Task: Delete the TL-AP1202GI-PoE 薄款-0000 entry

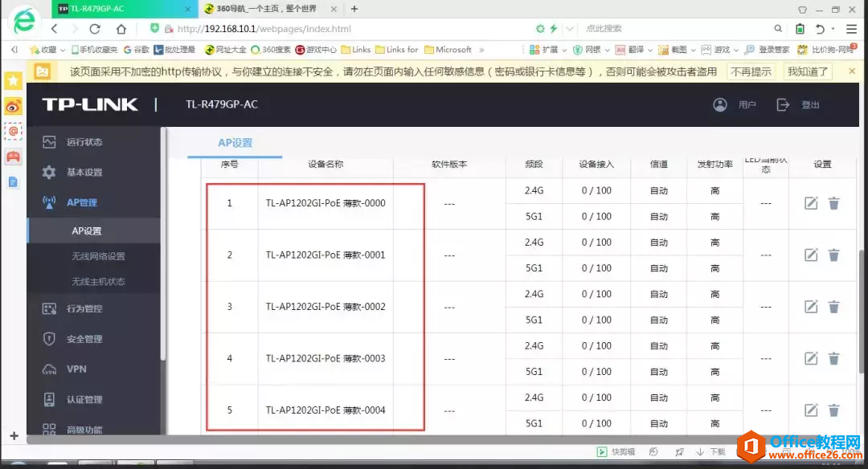Action: coord(833,203)
